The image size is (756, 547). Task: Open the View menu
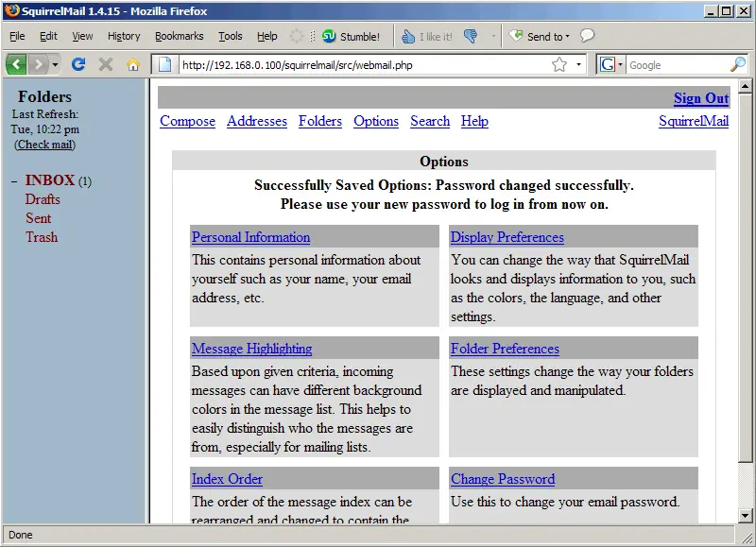[82, 36]
